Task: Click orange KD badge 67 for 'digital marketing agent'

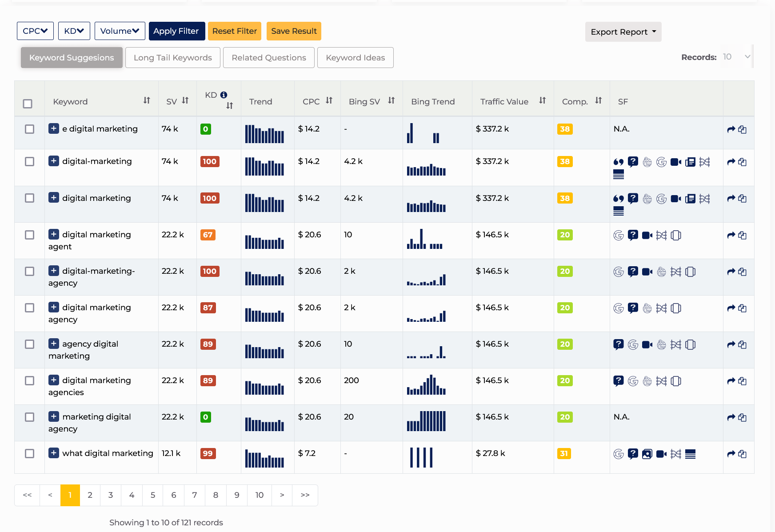Action: [208, 235]
